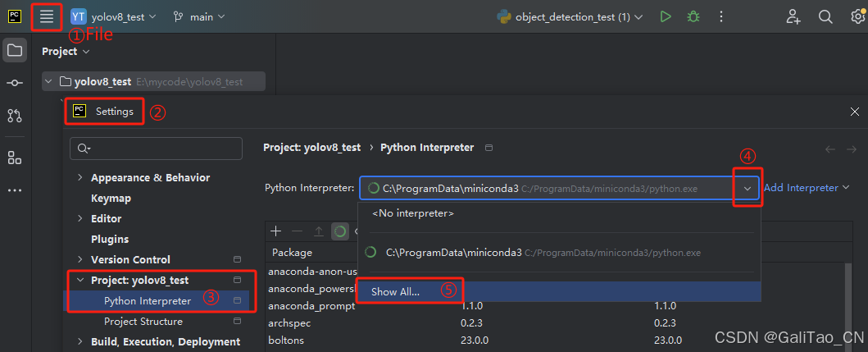Open the Add Interpreter dropdown link

[x=806, y=188]
